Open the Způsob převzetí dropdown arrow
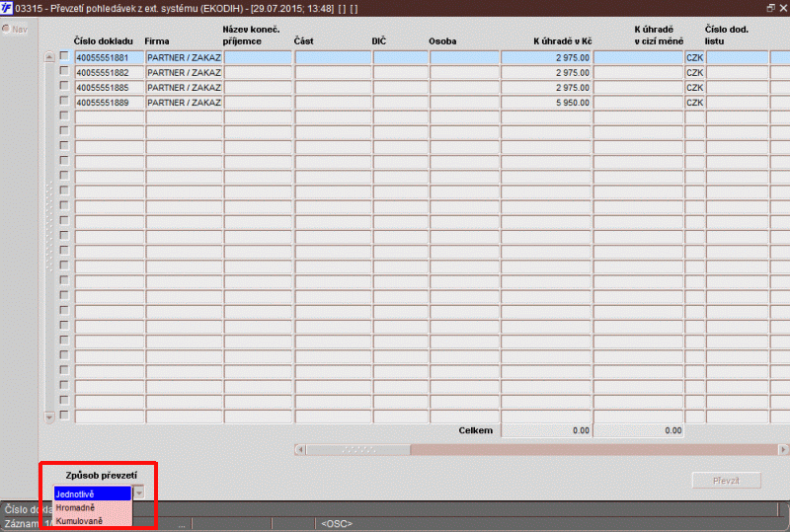The image size is (790, 532). coord(139,493)
